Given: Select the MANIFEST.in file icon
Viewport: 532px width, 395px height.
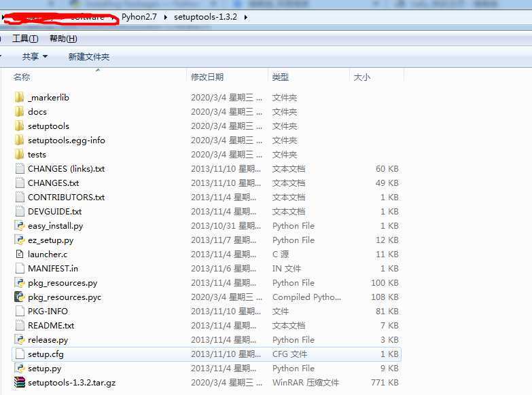Looking at the screenshot, I should point(20,269).
